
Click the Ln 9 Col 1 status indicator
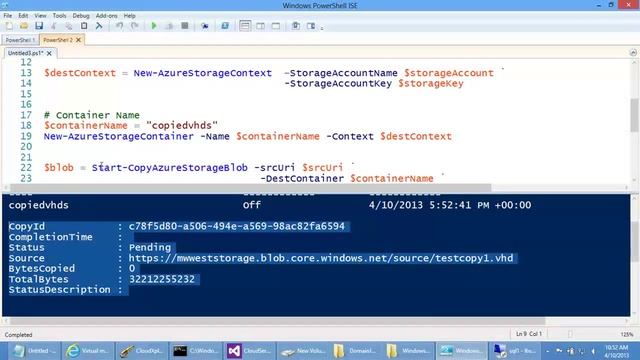[x=529, y=334]
